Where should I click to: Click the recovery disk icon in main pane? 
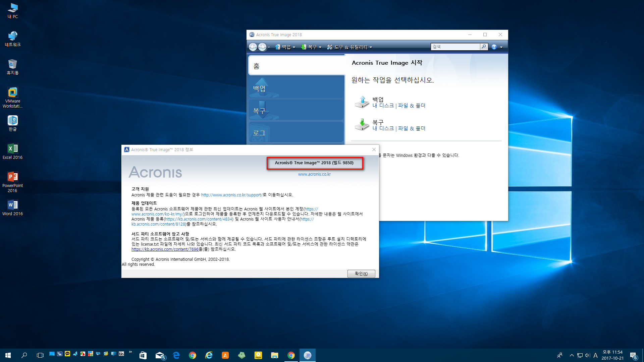(x=362, y=124)
